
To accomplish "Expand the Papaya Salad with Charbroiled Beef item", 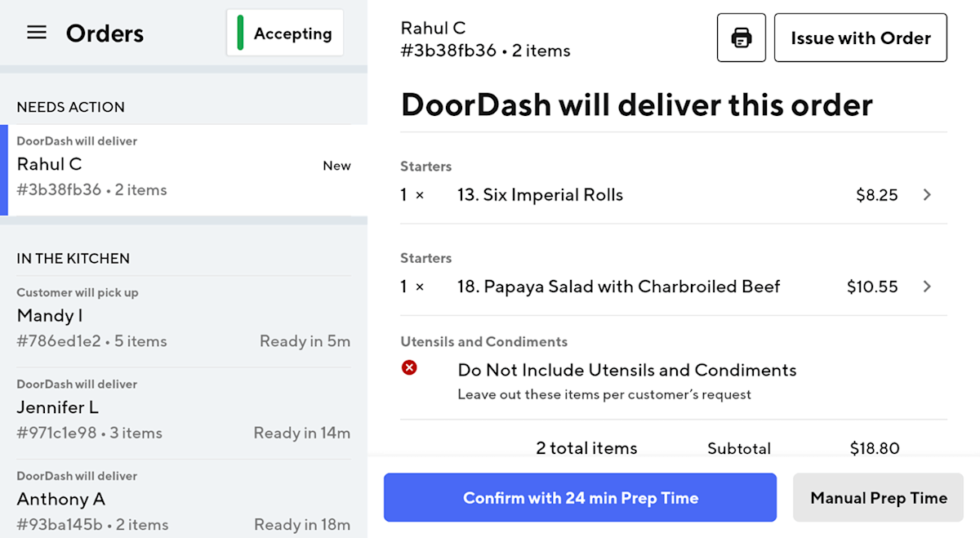I will (927, 287).
